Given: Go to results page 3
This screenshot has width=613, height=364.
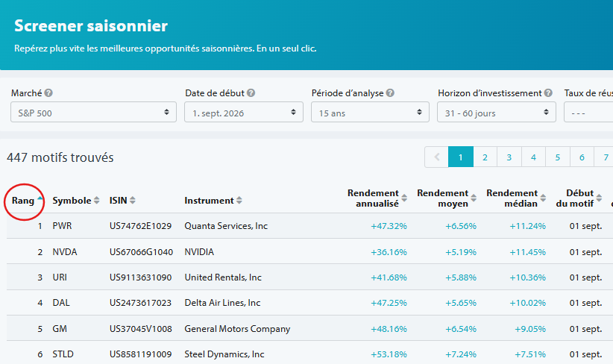Looking at the screenshot, I should click(x=509, y=157).
